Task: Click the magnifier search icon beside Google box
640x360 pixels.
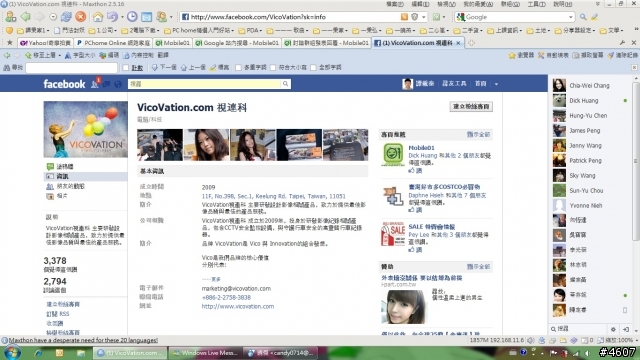Action: pos(583,17)
